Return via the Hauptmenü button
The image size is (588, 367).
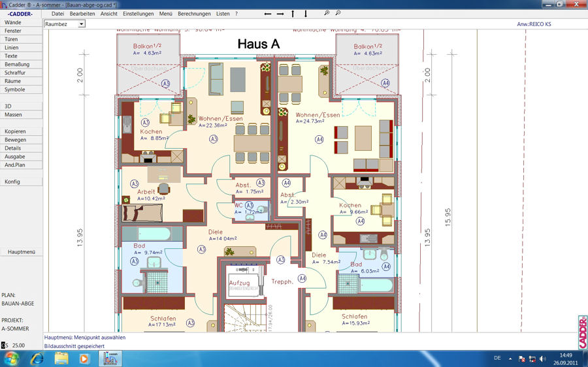(21, 252)
